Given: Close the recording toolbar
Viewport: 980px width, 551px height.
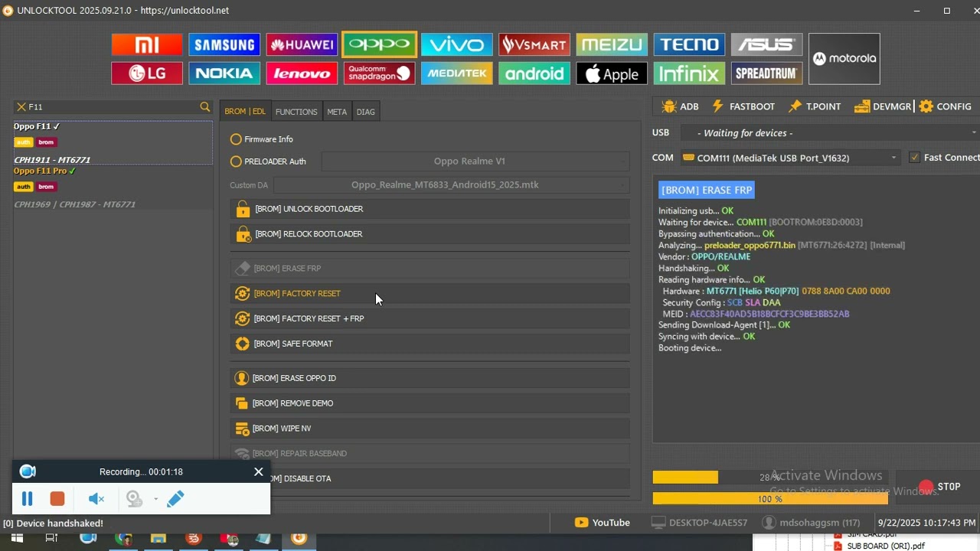Looking at the screenshot, I should [x=258, y=472].
